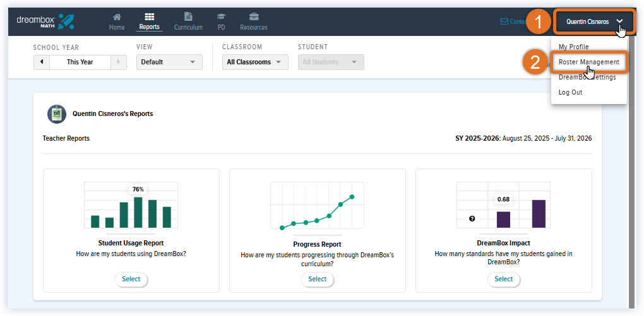Choose My Profile from user menu
Screen dimensions: 644x316
pyautogui.click(x=573, y=47)
